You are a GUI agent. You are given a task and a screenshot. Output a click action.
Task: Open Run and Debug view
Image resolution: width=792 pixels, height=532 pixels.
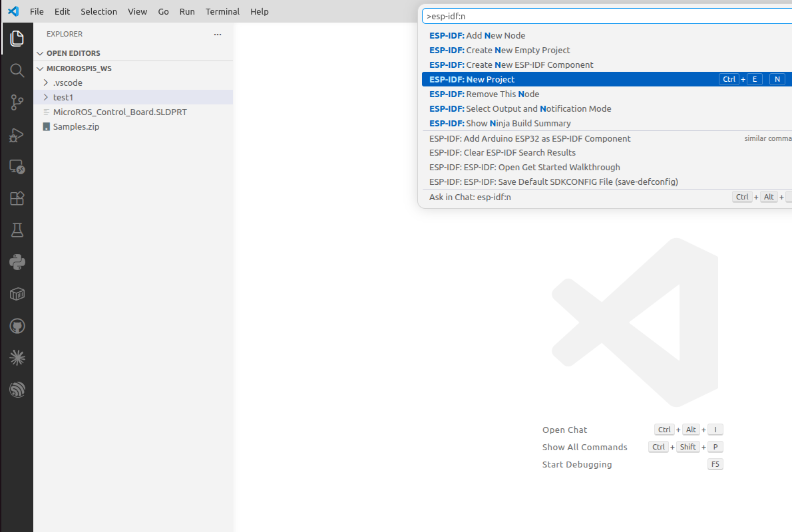point(17,135)
